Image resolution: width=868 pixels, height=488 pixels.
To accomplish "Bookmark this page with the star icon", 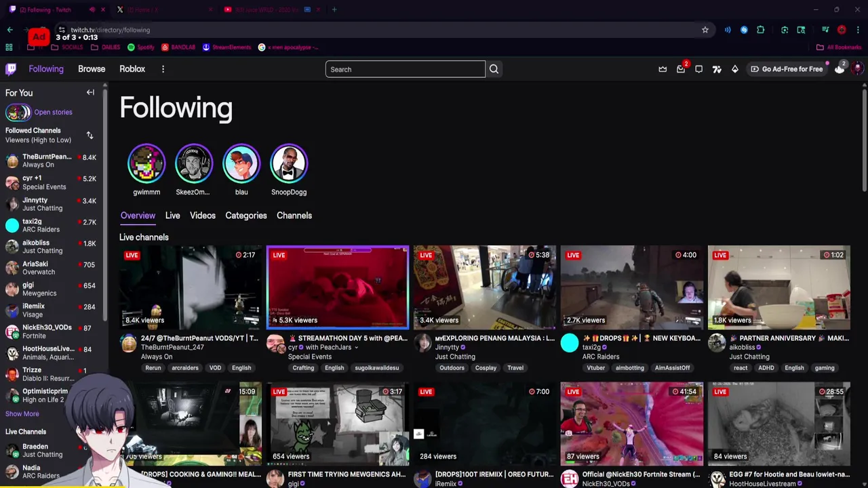I will [x=705, y=30].
